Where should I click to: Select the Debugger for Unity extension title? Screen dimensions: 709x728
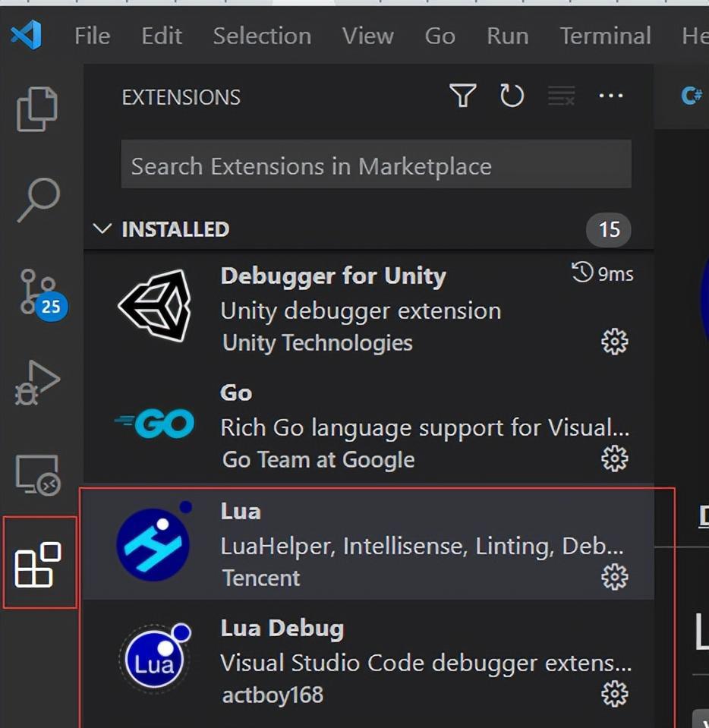(333, 276)
